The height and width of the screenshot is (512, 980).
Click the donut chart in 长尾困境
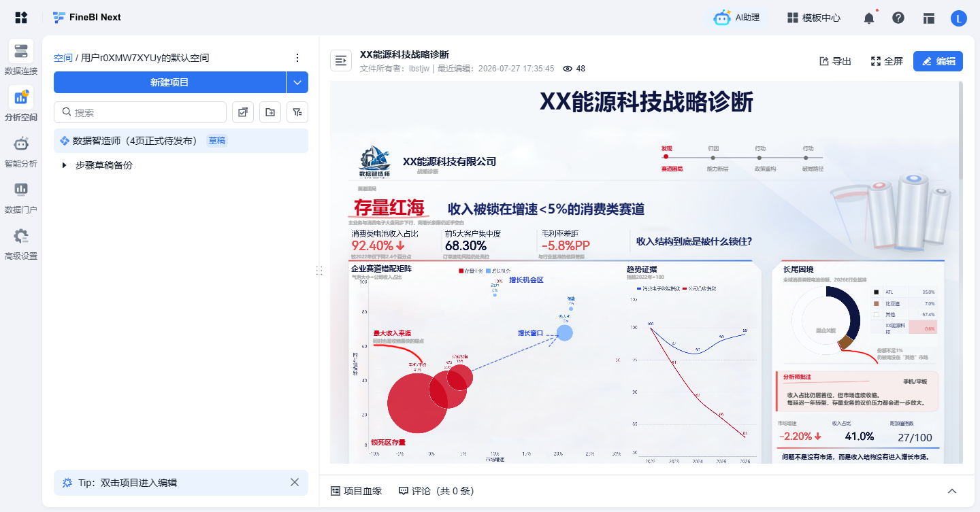pyautogui.click(x=826, y=321)
